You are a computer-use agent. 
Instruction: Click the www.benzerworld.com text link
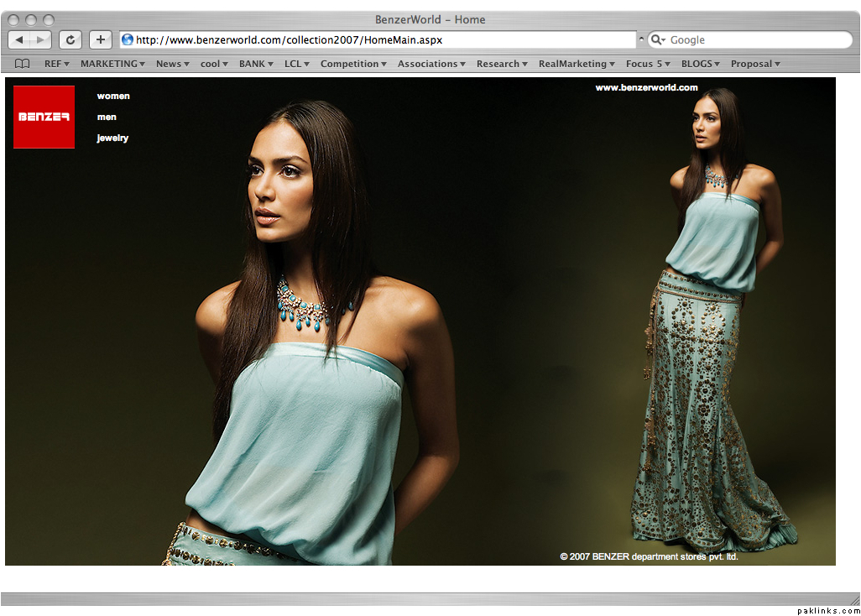[x=646, y=87]
